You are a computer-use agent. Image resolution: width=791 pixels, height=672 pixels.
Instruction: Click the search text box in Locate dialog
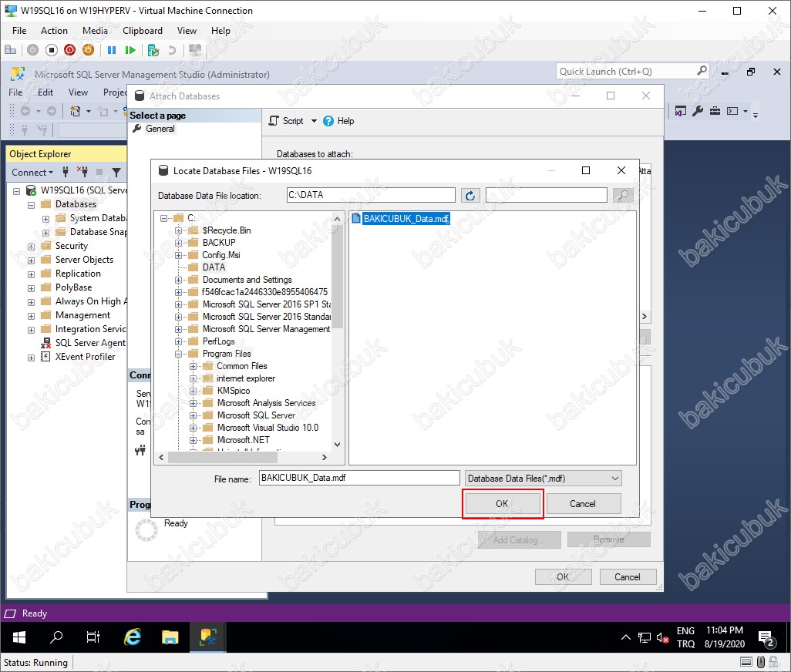coord(547,195)
